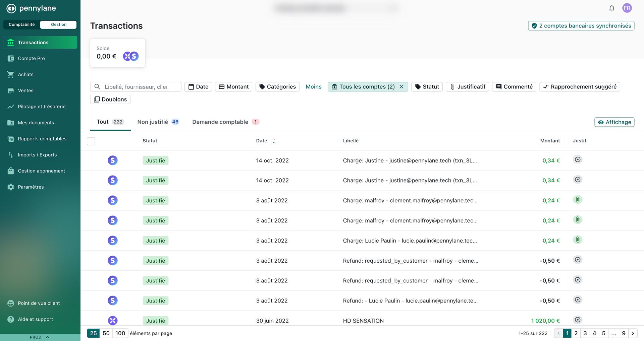Remove the Tous les comptes filter
The height and width of the screenshot is (341, 644).
click(401, 87)
